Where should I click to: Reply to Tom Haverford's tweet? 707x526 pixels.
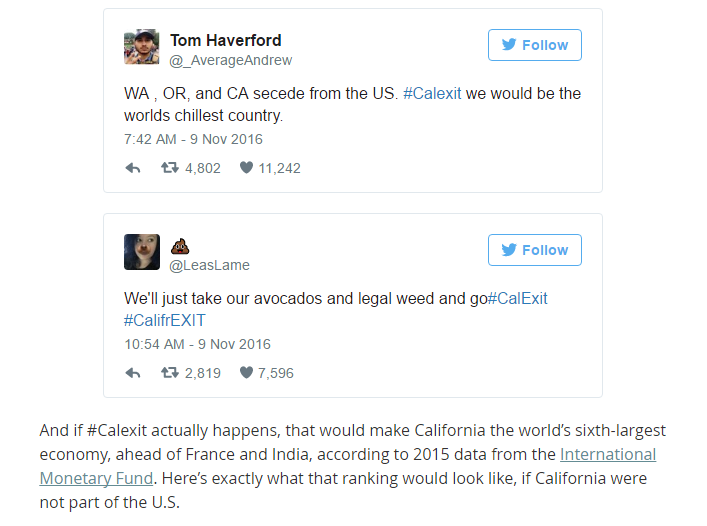[133, 168]
